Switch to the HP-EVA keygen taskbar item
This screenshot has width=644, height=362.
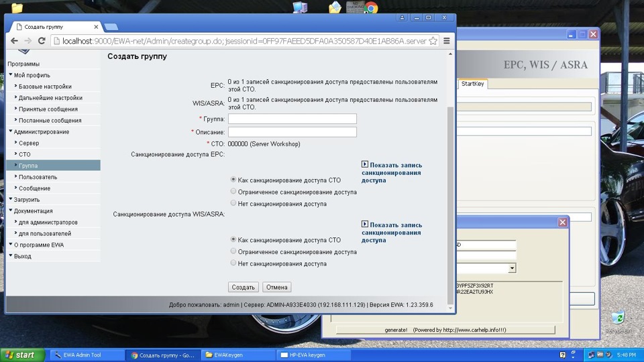point(314,355)
